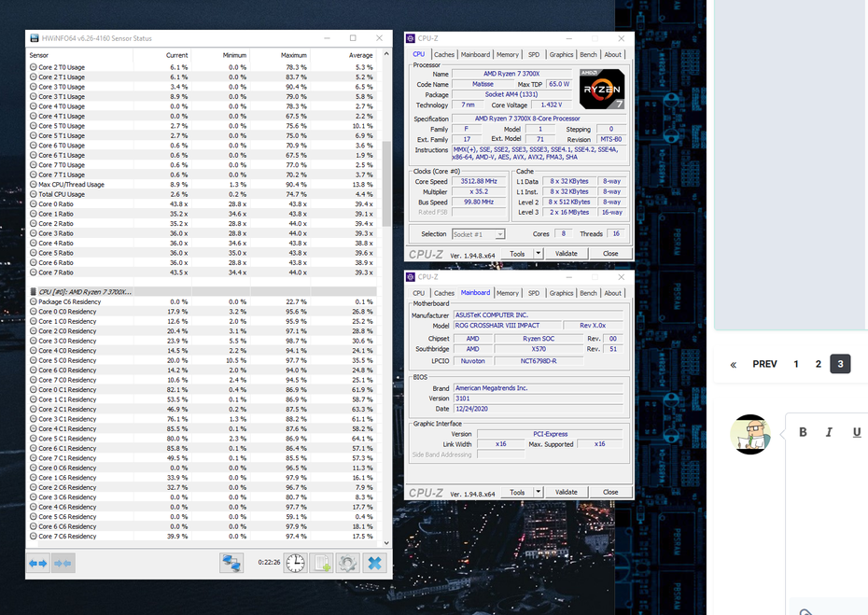868x615 pixels.
Task: Open Tools dropdown arrow in the CPU-Z Mainboard window
Action: (539, 492)
